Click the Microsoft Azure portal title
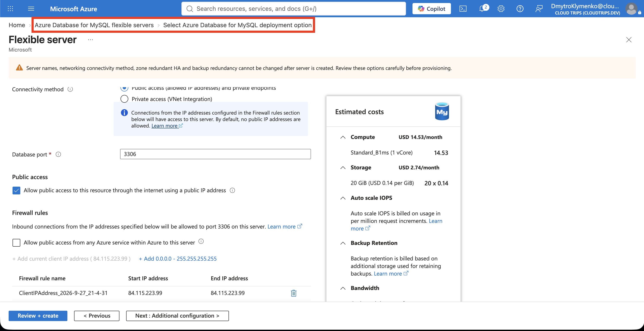The width and height of the screenshot is (644, 331). pyautogui.click(x=73, y=9)
